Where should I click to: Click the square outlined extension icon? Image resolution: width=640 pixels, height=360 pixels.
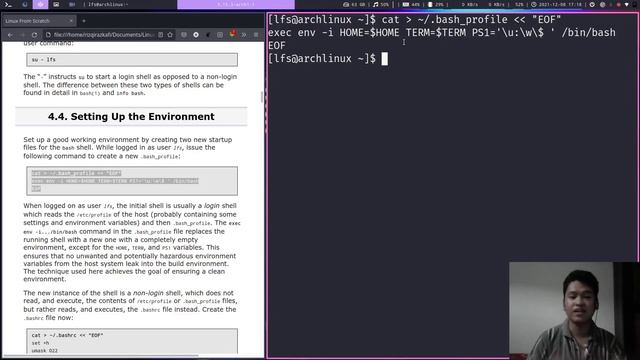pyautogui.click(x=220, y=35)
